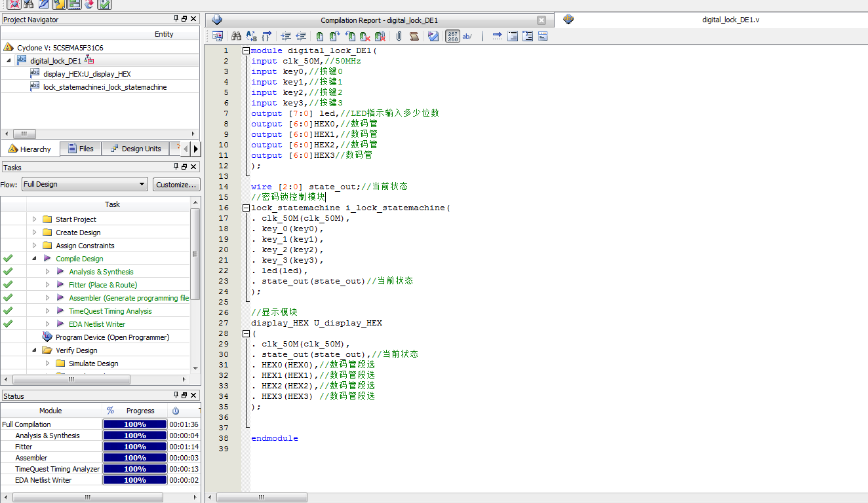Screen dimensions: 868x503
Task: Switch to the Files tab
Action: click(x=80, y=149)
